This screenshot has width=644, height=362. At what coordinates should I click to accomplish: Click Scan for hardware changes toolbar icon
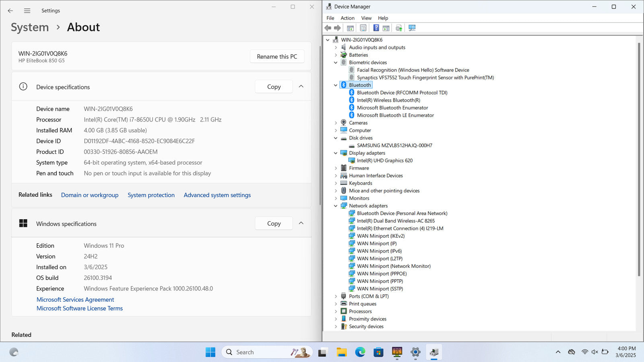tap(412, 28)
